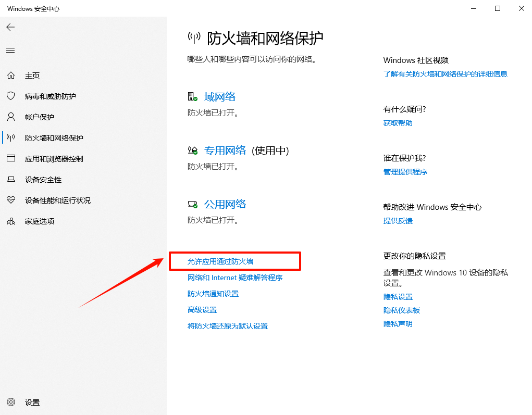Click the back arrow icon
Image resolution: width=532 pixels, height=415 pixels.
pyautogui.click(x=10, y=27)
